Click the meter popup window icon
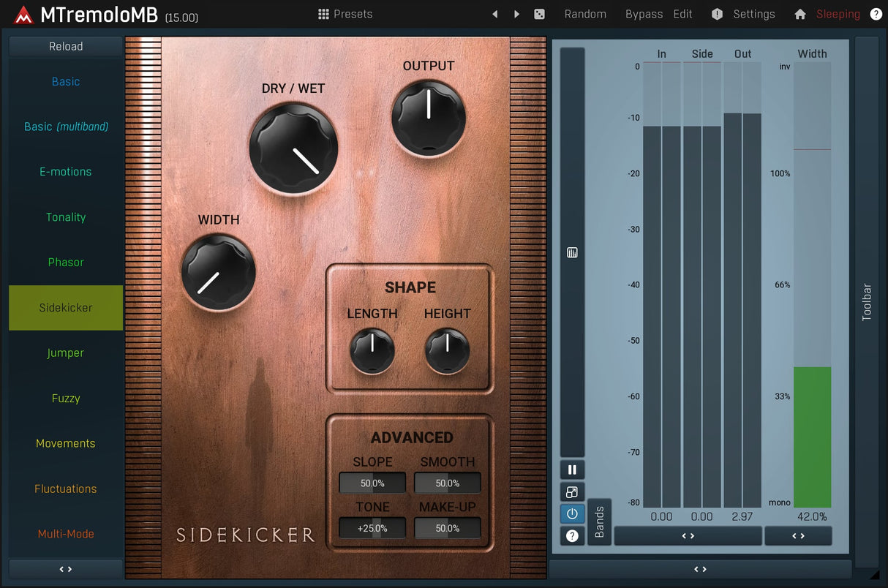The width and height of the screenshot is (888, 588). coord(572,492)
